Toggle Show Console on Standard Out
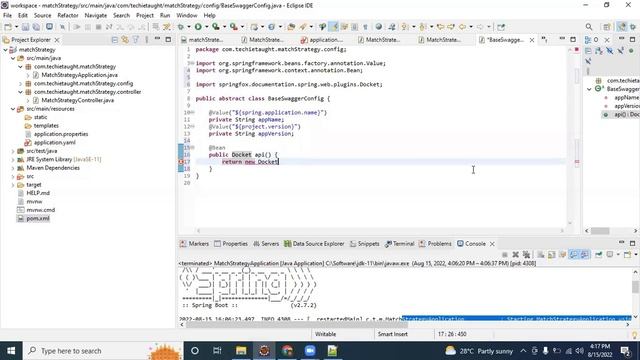 tap(573, 255)
